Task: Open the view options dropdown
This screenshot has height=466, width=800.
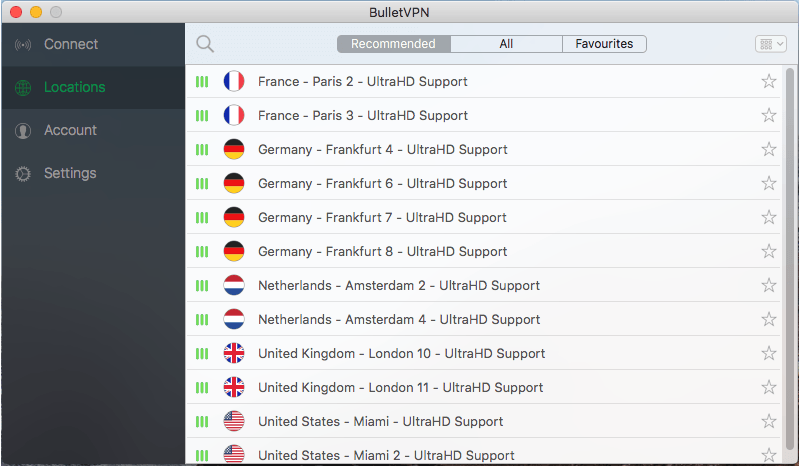Action: [x=770, y=44]
